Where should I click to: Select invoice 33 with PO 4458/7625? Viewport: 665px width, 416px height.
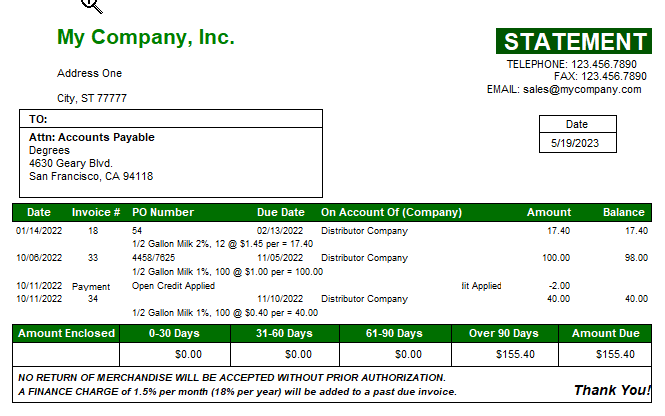click(332, 258)
